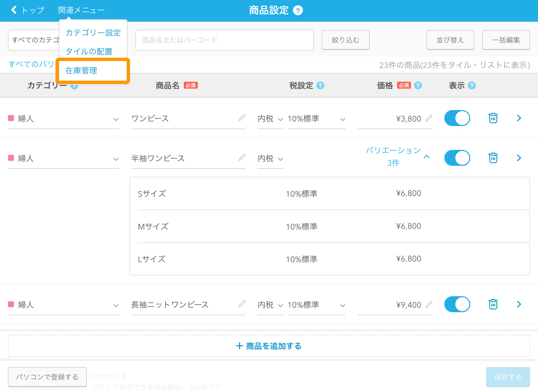Select 税設定 dropdown for ワンピース
The image size is (538, 392).
(x=269, y=118)
